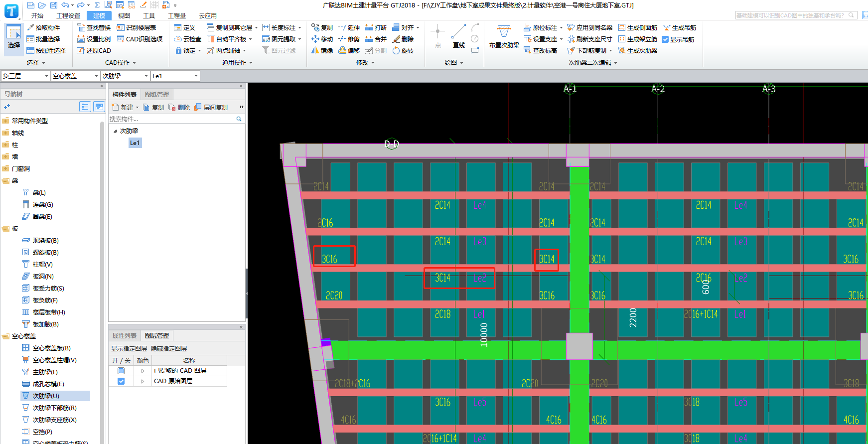Collapse 次肋梁 tree node in component list
Viewport: 868px width, 444px height.
pyautogui.click(x=115, y=131)
